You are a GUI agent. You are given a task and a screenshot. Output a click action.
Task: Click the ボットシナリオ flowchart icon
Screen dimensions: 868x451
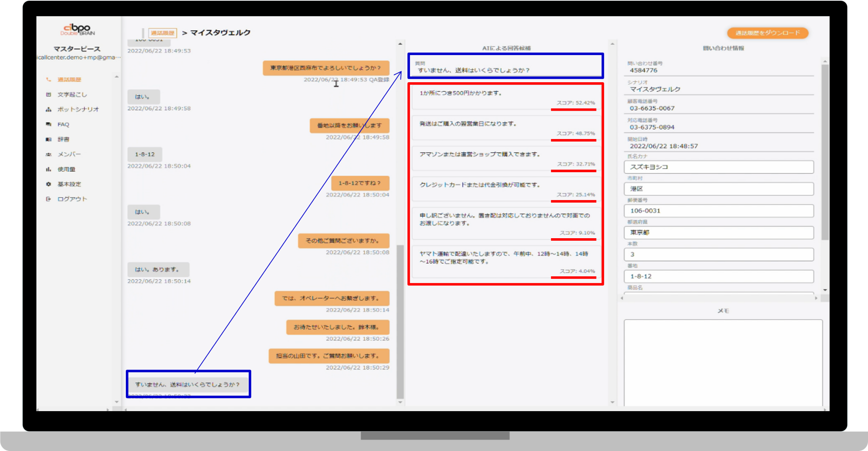49,109
